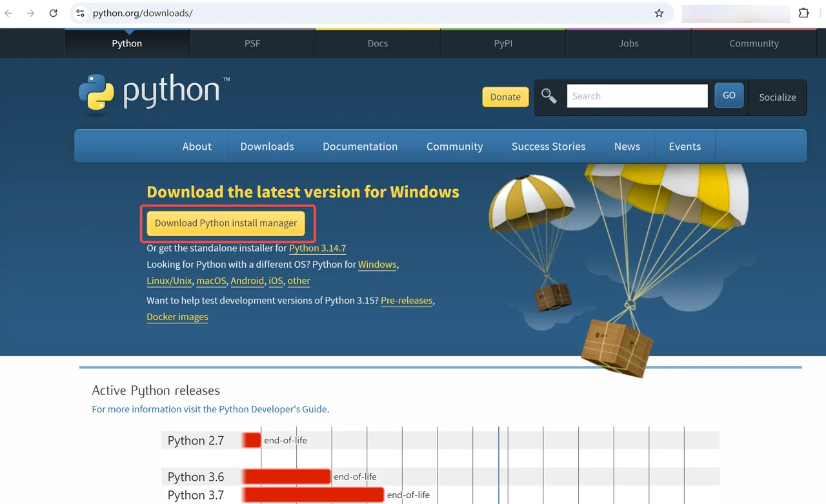The width and height of the screenshot is (826, 504).
Task: Open the Documentation navigation menu
Action: point(360,146)
